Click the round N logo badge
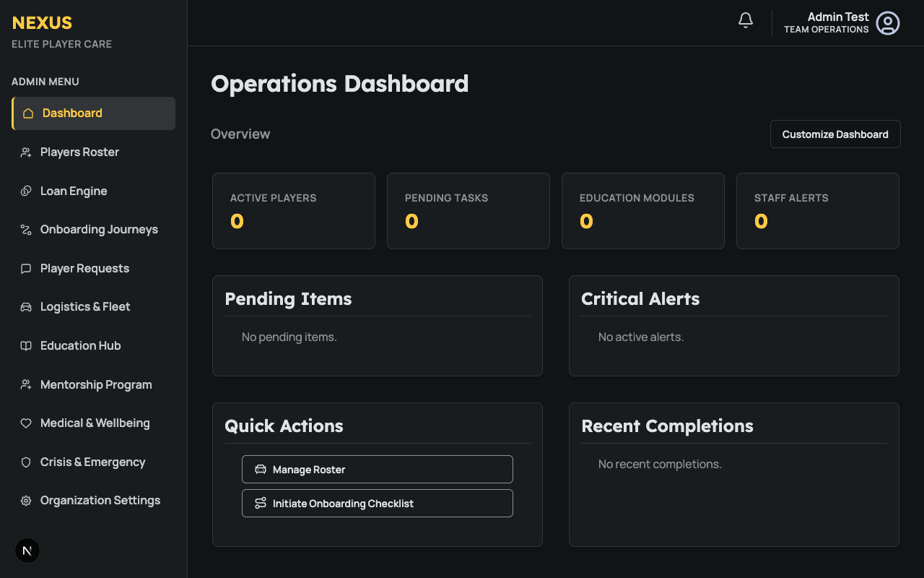 pyautogui.click(x=27, y=551)
